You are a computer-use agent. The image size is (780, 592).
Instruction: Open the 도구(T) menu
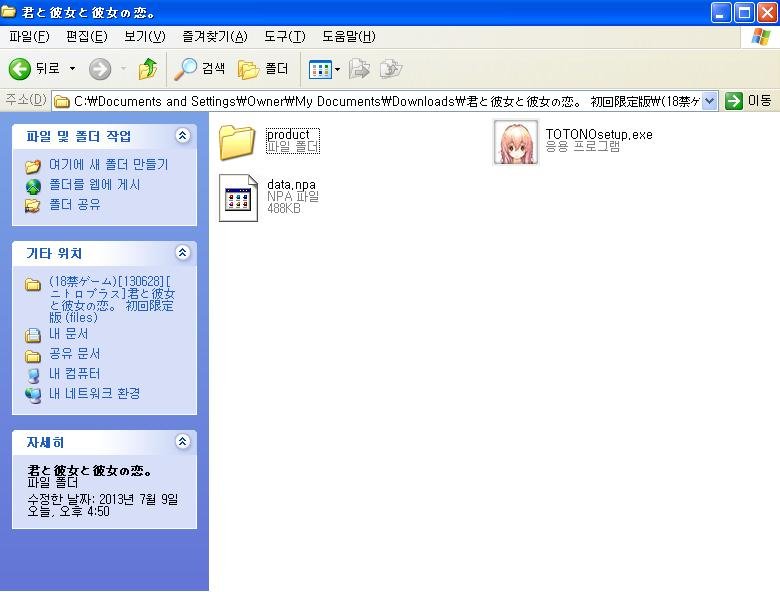coord(285,36)
